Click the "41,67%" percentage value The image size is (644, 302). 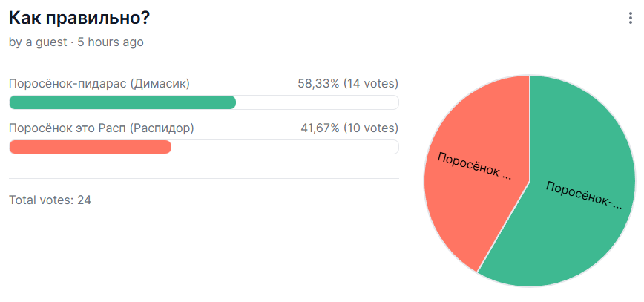click(x=320, y=128)
